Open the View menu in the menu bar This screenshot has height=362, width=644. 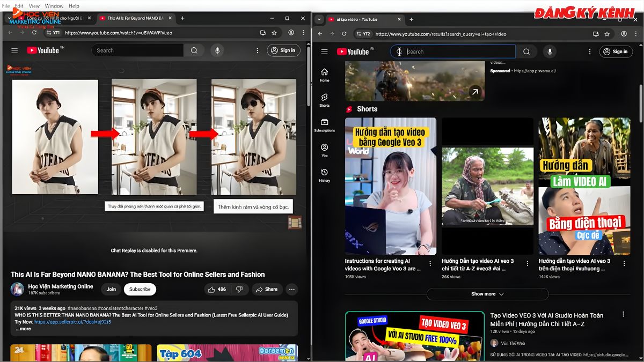pyautogui.click(x=34, y=5)
